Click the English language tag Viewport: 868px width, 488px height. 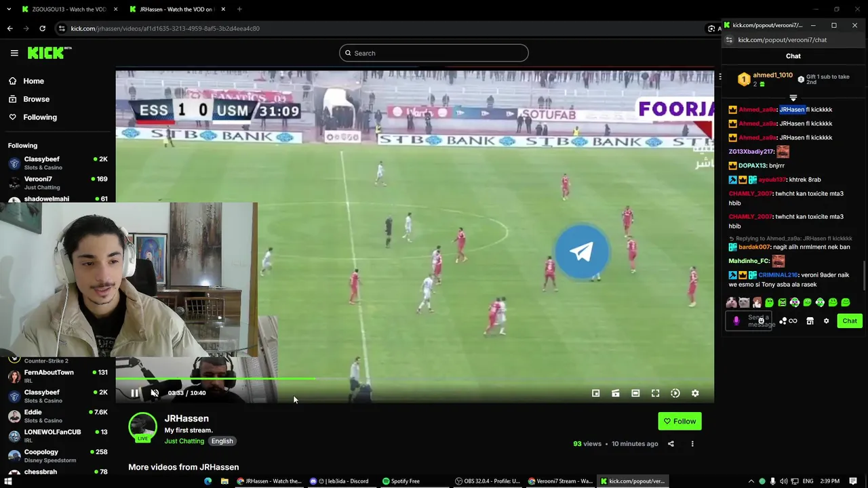click(x=222, y=441)
